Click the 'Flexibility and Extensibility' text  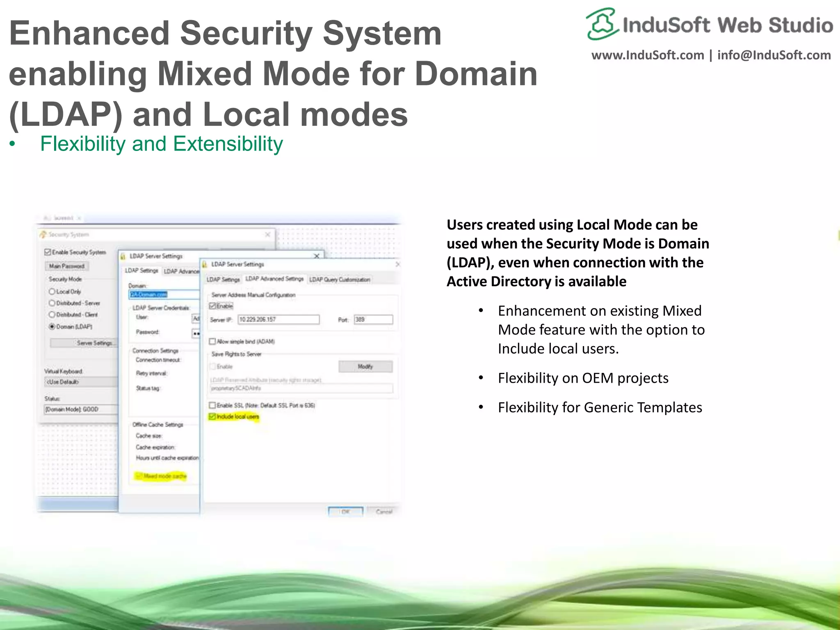coord(162,144)
